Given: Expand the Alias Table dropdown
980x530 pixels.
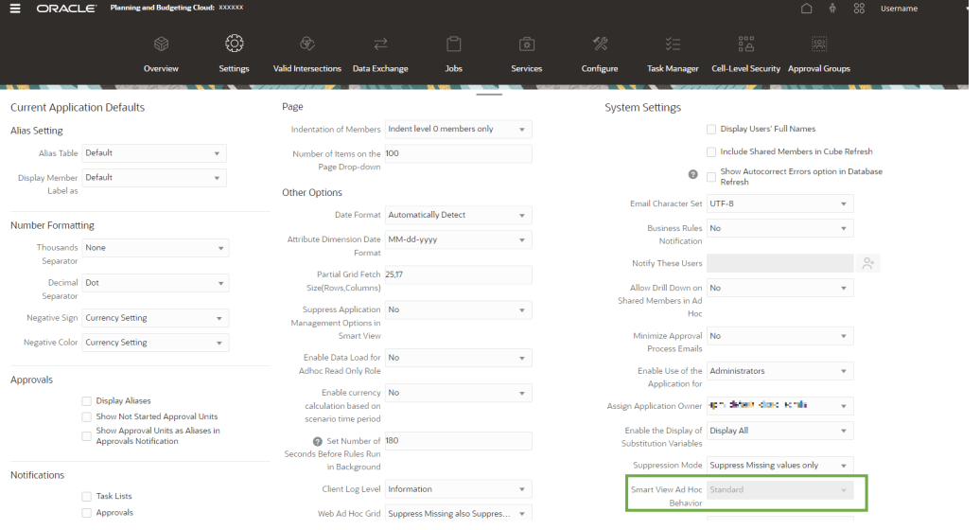Looking at the screenshot, I should (x=154, y=153).
